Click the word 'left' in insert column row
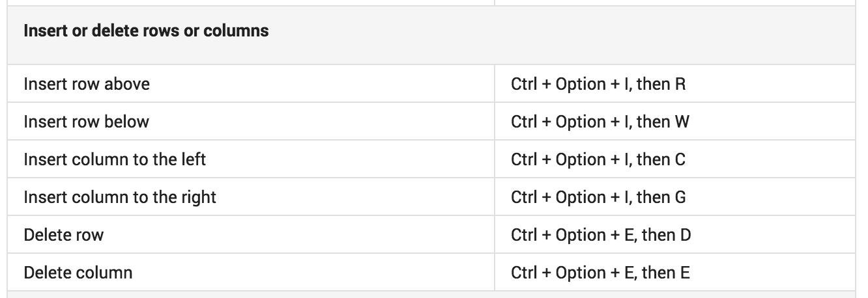This screenshot has height=298, width=868. pos(194,159)
